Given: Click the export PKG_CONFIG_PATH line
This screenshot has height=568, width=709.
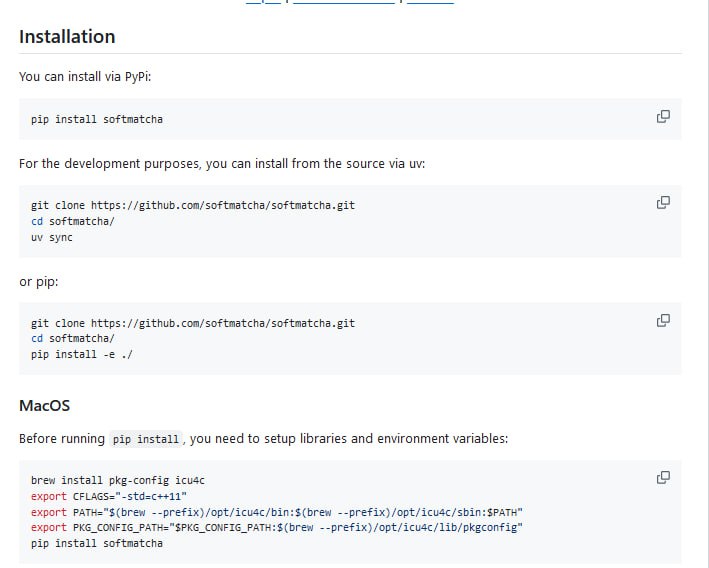Looking at the screenshot, I should pos(277,527).
